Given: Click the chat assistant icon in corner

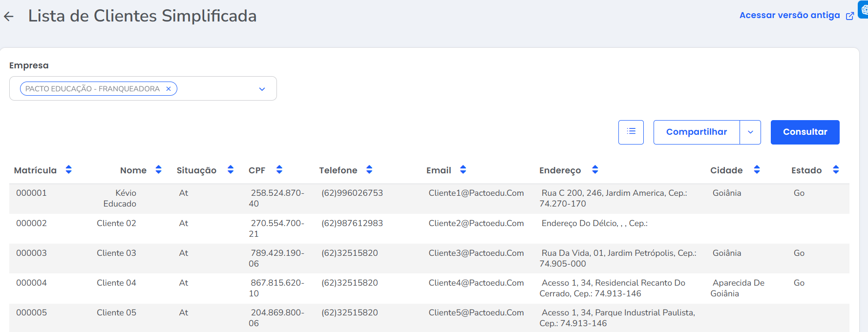Looking at the screenshot, I should coord(864,9).
